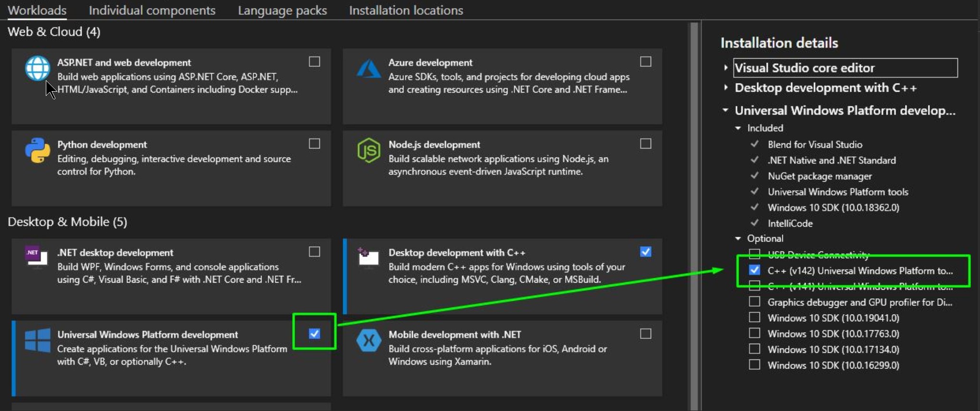The width and height of the screenshot is (980, 411).
Task: Click the Web & Cloud (4) heading
Action: point(54,32)
